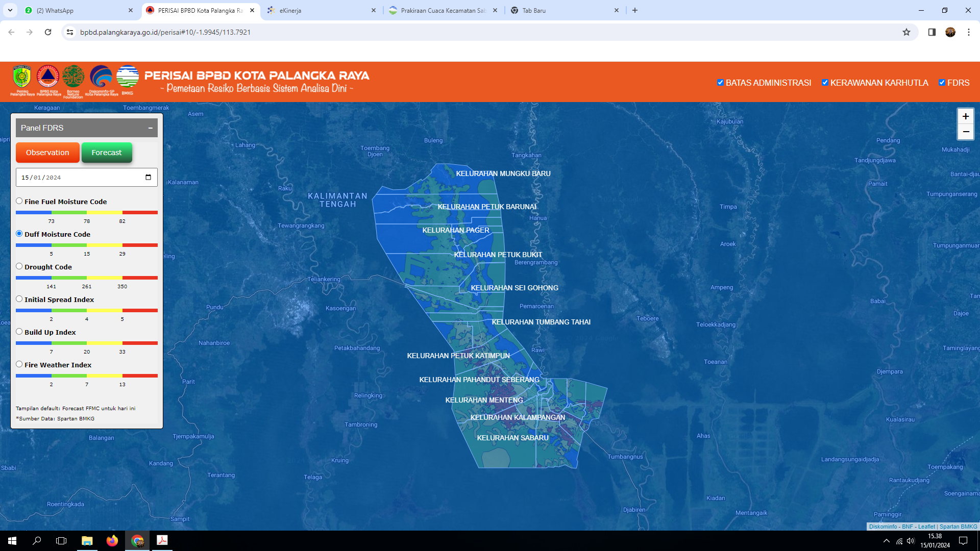This screenshot has height=551, width=980.
Task: Click KELURAHAN PETUK KATIMPUN map label
Action: [458, 356]
